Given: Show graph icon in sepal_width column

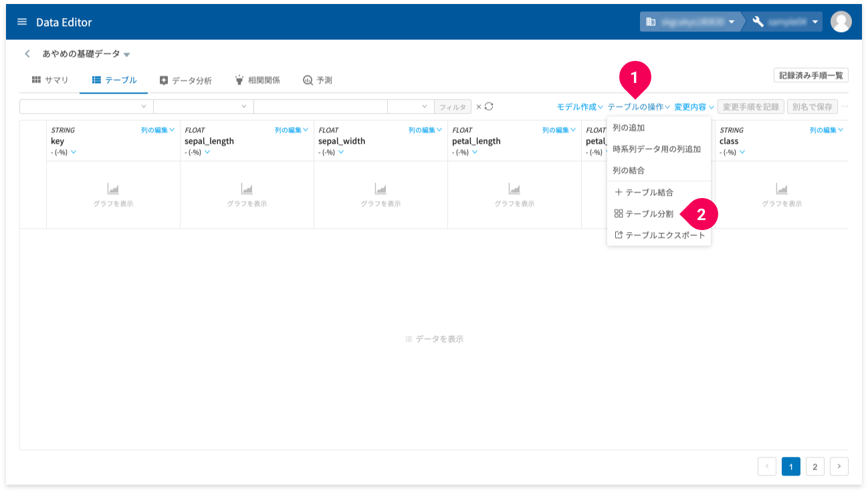Looking at the screenshot, I should pos(381,189).
